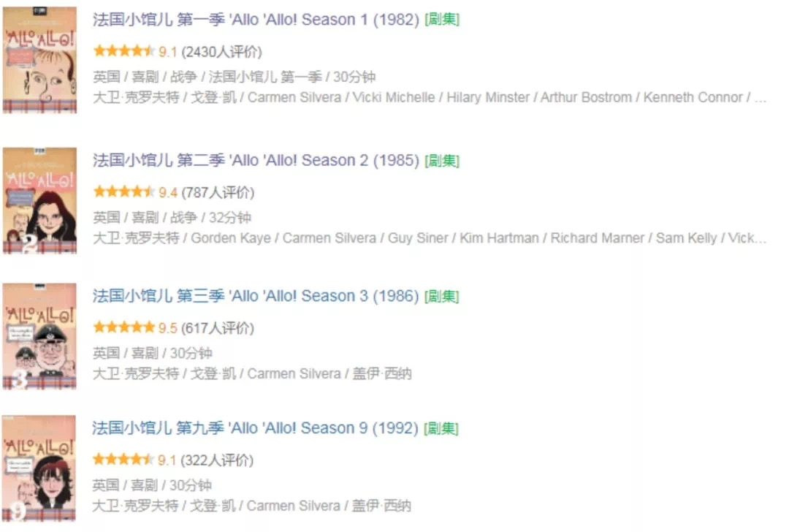Viewport: 789px width, 532px height.
Task: Open the 'Allo 'Allo! Season 2 (1985) title link
Action: tap(256, 161)
